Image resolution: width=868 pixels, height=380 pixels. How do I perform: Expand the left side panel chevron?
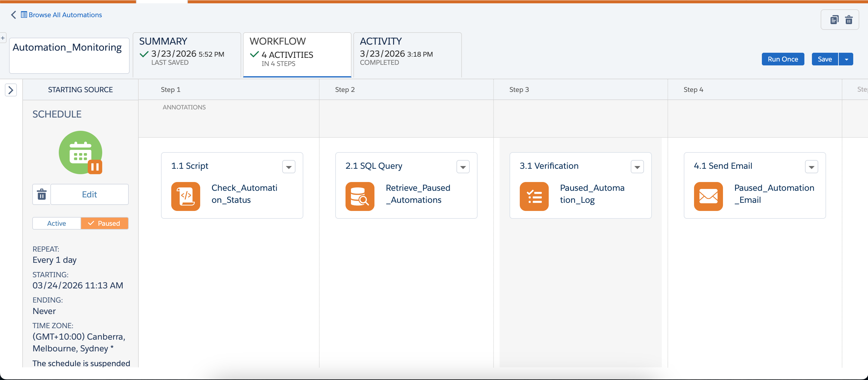pyautogui.click(x=11, y=90)
